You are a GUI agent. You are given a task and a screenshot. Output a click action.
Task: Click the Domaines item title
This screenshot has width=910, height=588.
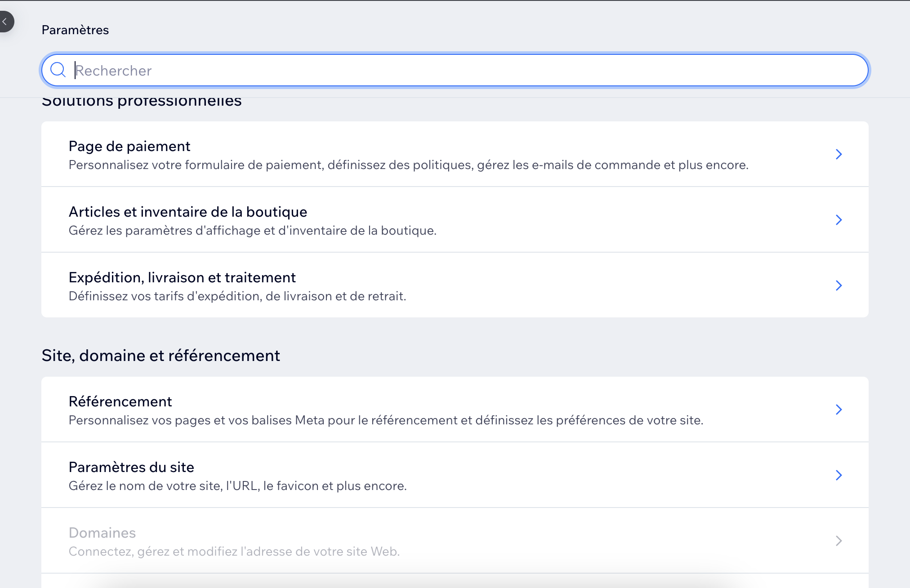tap(102, 533)
